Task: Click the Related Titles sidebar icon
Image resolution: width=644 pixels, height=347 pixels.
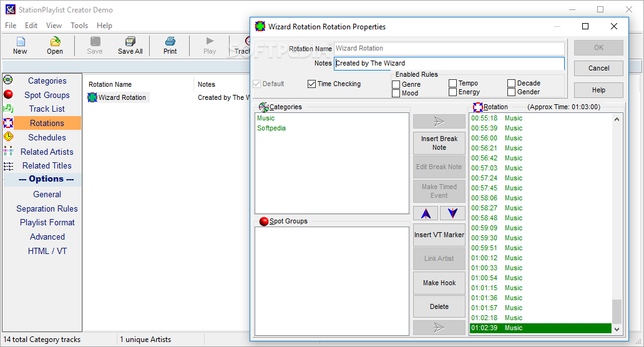Action: pyautogui.click(x=8, y=165)
